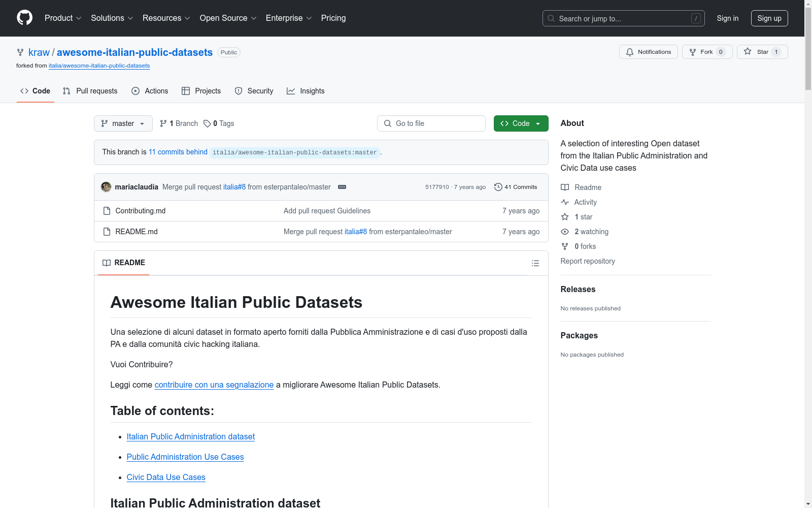Open the Contributing.md file
The width and height of the screenshot is (812, 508).
tap(141, 211)
